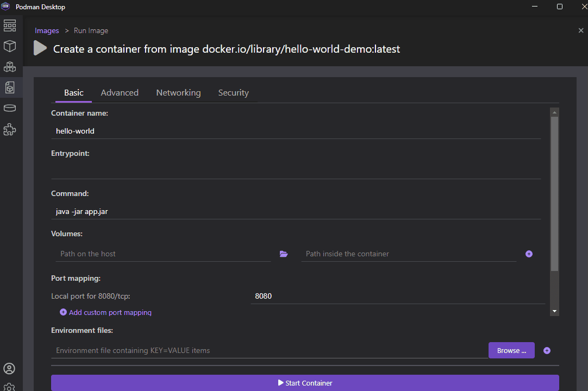Open the Extensions puzzle icon
The image size is (588, 391).
10,129
